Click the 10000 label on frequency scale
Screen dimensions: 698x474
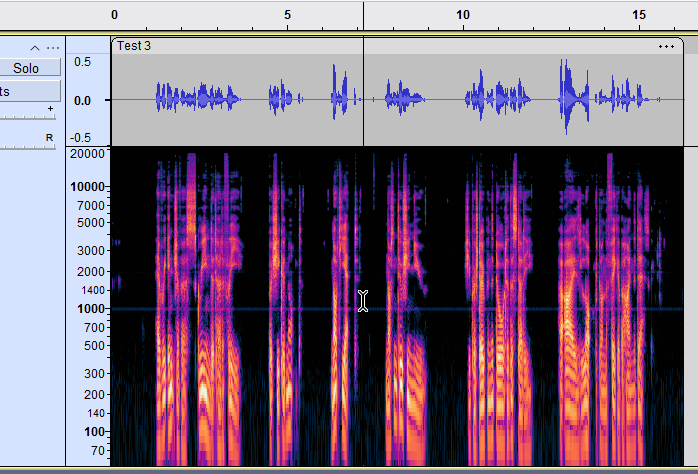[x=87, y=186]
